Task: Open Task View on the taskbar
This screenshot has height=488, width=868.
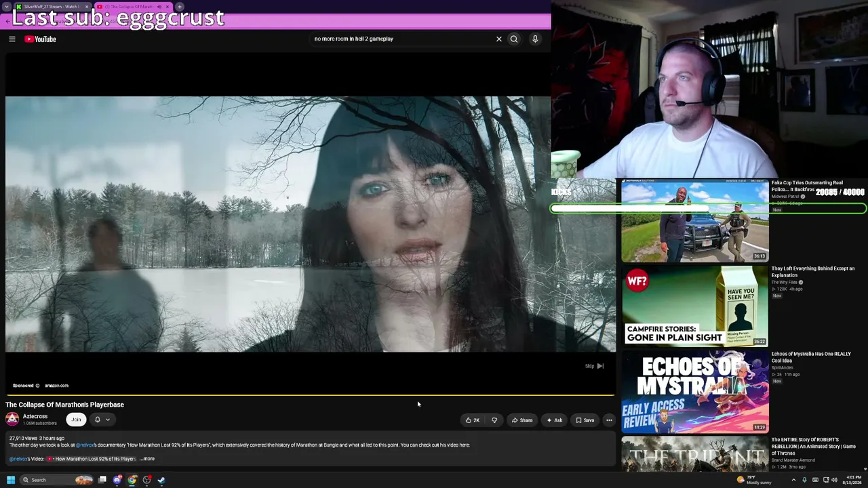Action: click(x=102, y=480)
